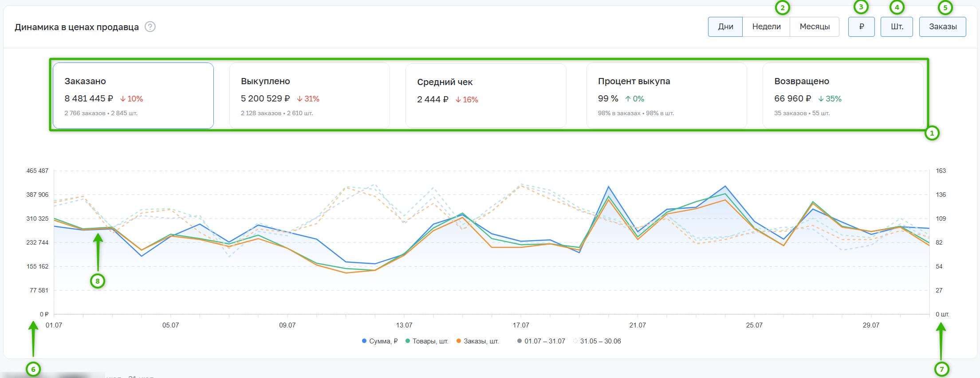This screenshot has width=980, height=378.
Task: Click the Динамика в ценах продавца heading
Action: [x=77, y=27]
